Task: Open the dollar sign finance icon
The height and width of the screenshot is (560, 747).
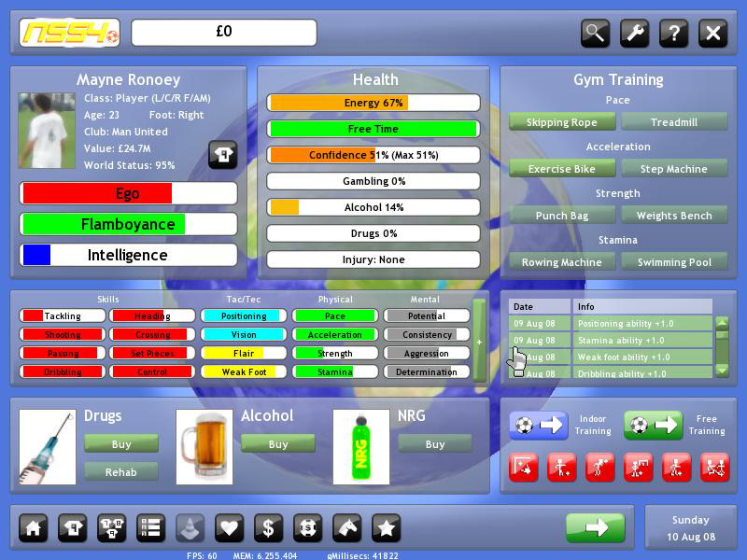Action: pyautogui.click(x=269, y=528)
